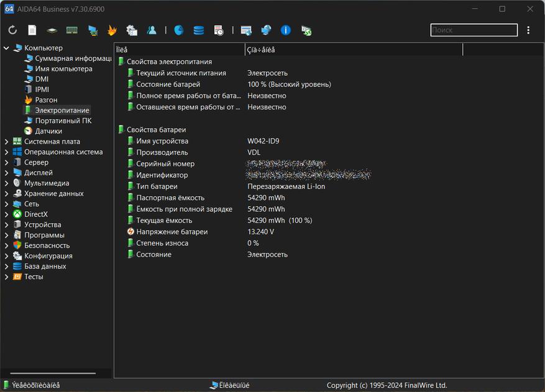The height and width of the screenshot is (392, 545).
Task: Click the user silhouette toolbar icon
Action: coord(152,30)
